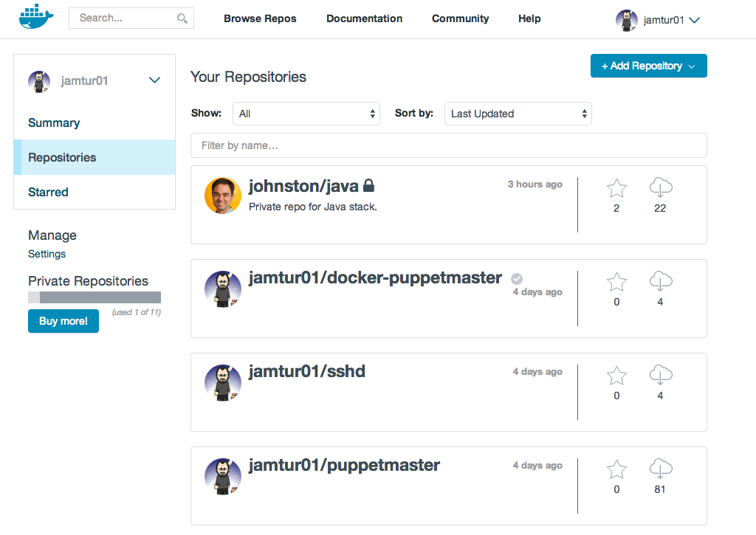Open the Browse Repos menu
Image resolution: width=756 pixels, height=535 pixels.
pos(260,18)
